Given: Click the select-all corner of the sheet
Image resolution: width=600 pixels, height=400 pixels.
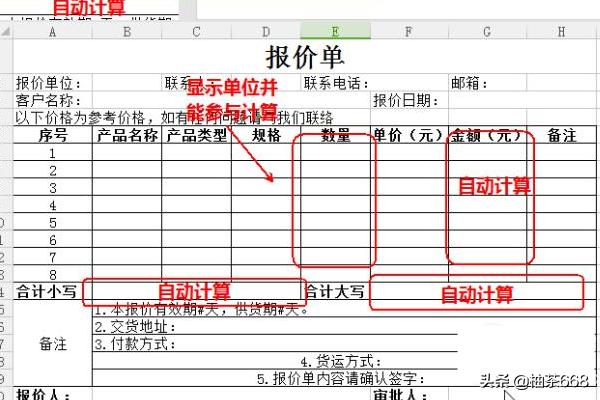Looking at the screenshot, I should click(6, 32).
